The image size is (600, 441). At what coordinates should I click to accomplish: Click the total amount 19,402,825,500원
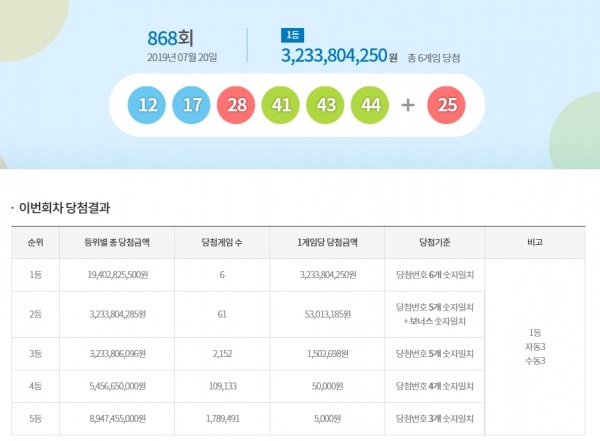tap(117, 275)
